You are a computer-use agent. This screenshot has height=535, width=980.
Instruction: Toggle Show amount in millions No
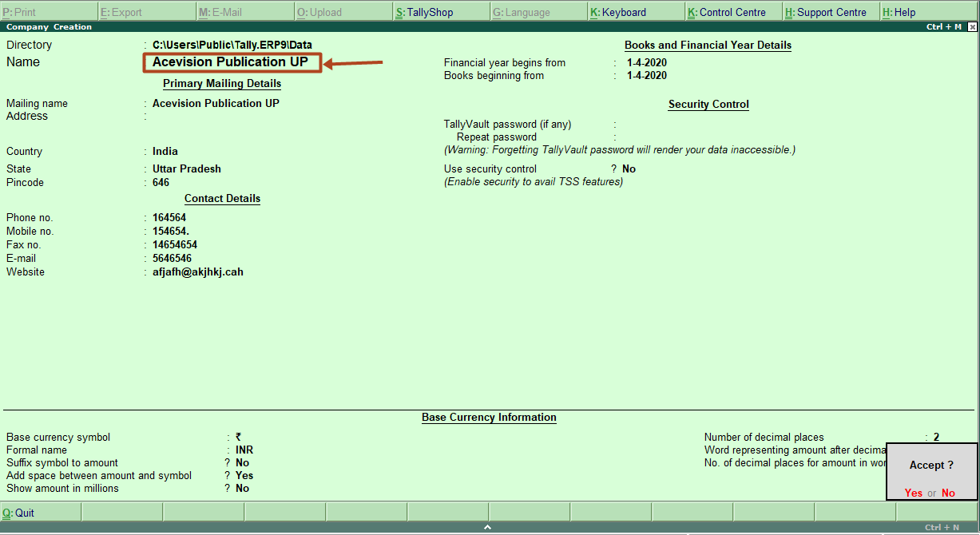[x=243, y=489]
